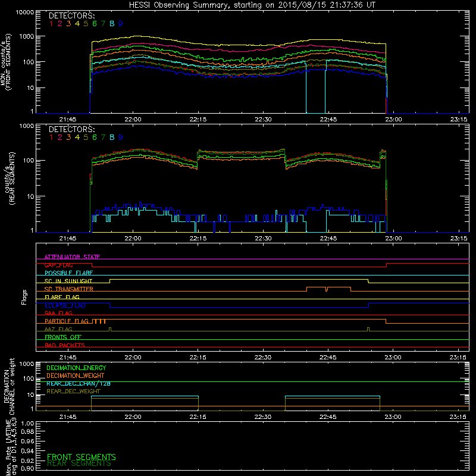Click the DECIMATION_WEIGHT legend entry
The image size is (476, 476).
pyautogui.click(x=76, y=375)
